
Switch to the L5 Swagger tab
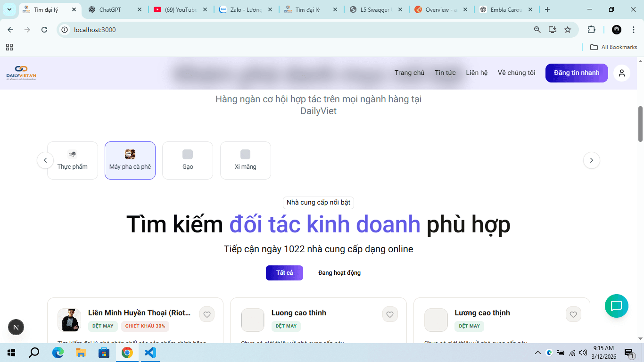click(376, 9)
